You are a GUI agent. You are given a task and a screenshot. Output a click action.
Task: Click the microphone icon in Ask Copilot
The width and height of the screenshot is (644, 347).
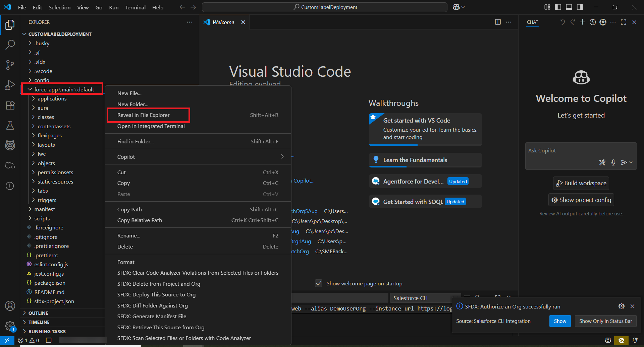tap(613, 162)
